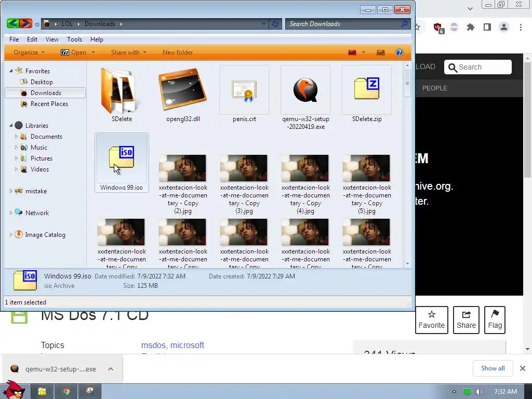
Task: Select the Copy (5).jpg thumbnail
Action: pos(367,168)
